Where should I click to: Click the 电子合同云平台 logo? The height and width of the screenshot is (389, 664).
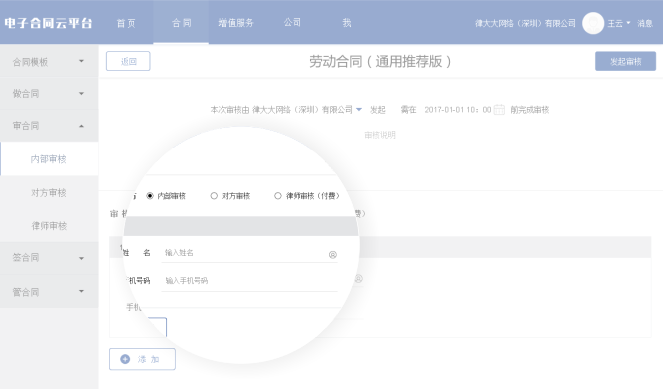48,23
